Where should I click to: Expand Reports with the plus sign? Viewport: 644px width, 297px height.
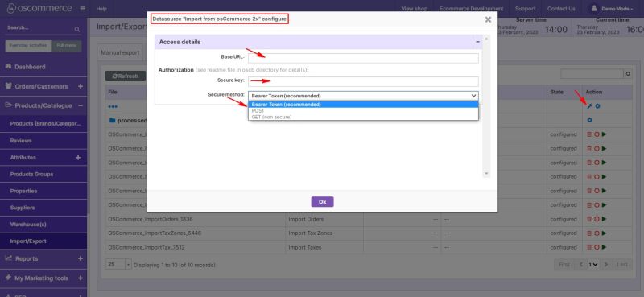coord(80,258)
